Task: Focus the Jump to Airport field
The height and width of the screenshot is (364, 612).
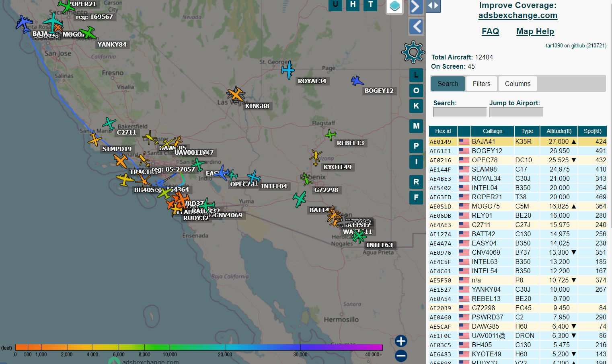Action: click(516, 112)
